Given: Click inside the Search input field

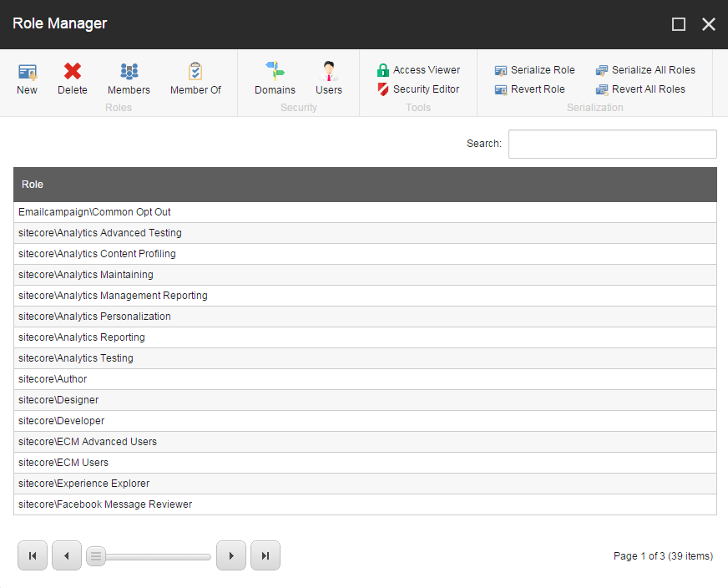Looking at the screenshot, I should [612, 144].
